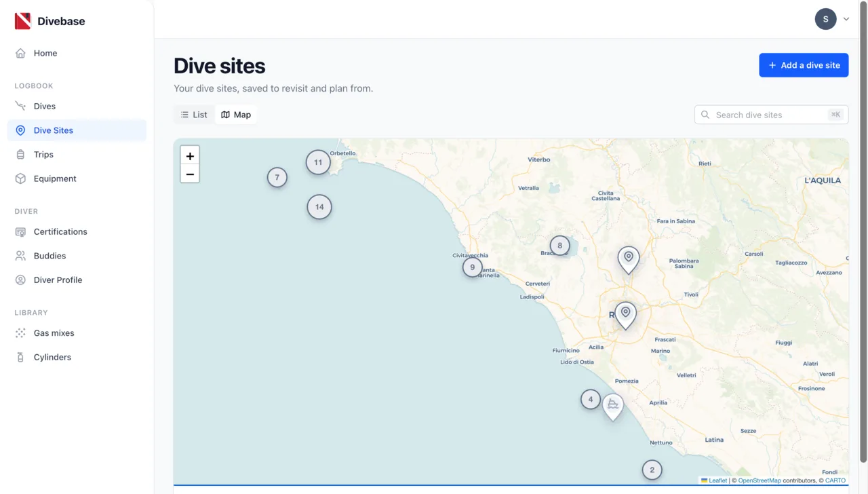Viewport: 868px width, 494px height.
Task: Click the Frosinone map label
Action: (811, 389)
